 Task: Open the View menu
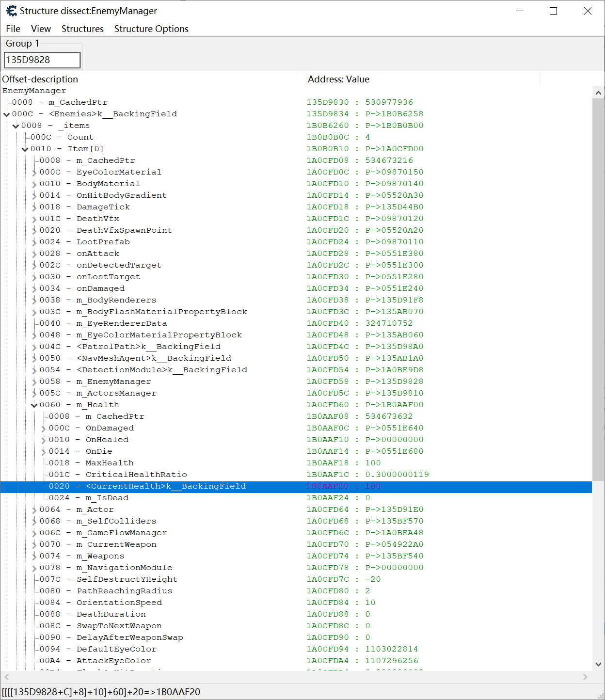[41, 29]
